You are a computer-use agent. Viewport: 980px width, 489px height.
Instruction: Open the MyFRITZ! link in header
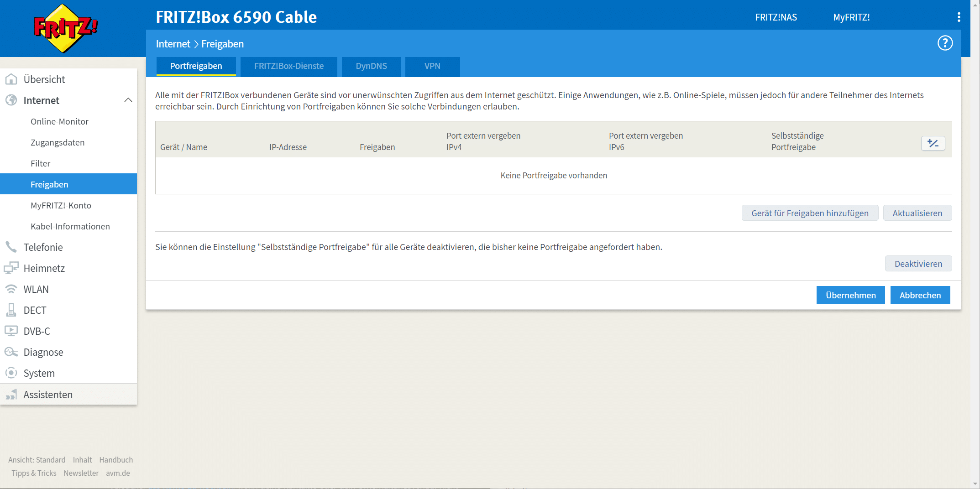[851, 17]
